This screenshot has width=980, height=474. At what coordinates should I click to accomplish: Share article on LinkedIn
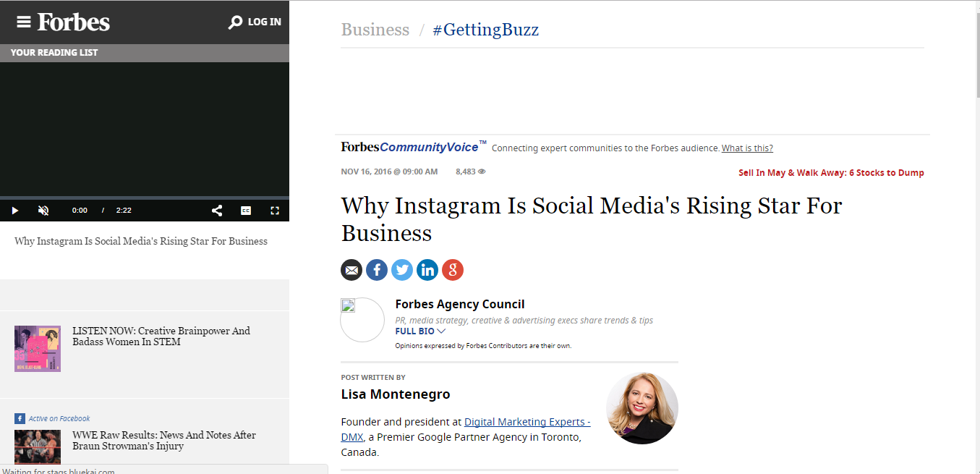click(x=427, y=270)
